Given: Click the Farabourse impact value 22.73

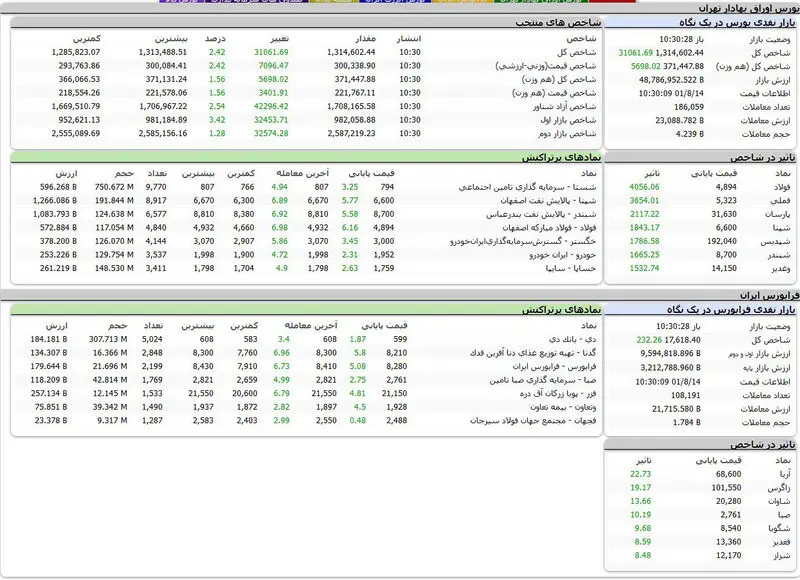Looking at the screenshot, I should 640,474.
